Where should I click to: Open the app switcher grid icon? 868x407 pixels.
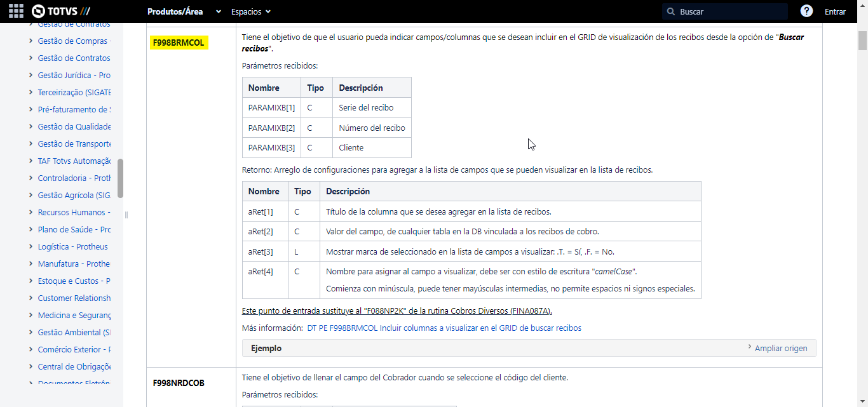pos(16,11)
